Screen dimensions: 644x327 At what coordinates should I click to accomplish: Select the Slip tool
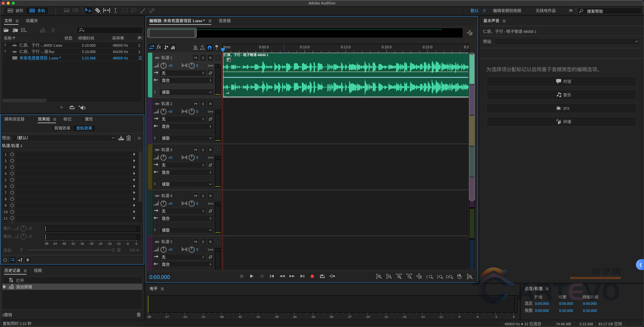click(107, 10)
